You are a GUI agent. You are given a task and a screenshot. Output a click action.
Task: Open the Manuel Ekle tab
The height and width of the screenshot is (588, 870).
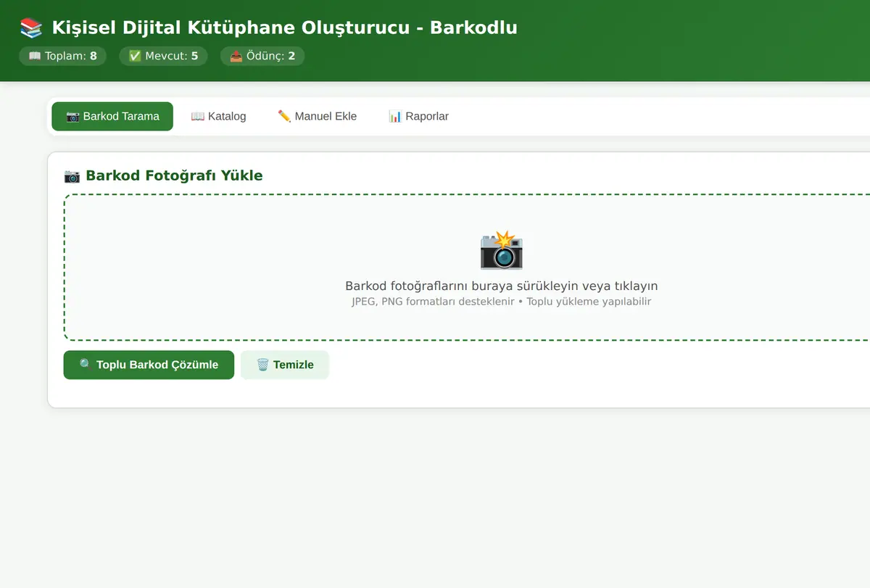click(317, 117)
